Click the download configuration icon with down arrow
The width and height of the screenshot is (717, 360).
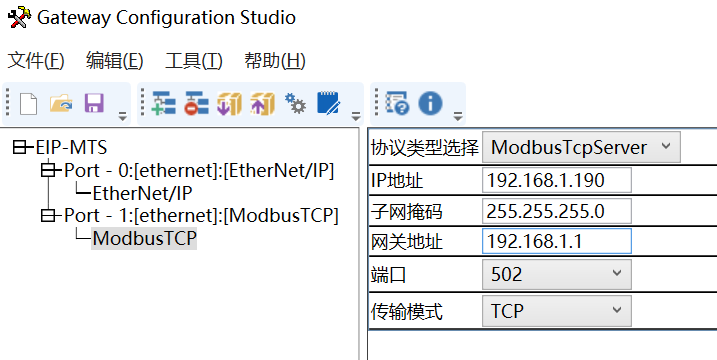229,103
